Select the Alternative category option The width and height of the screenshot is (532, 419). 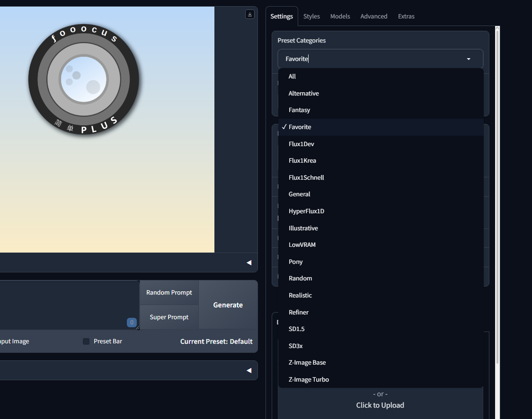click(x=381, y=93)
